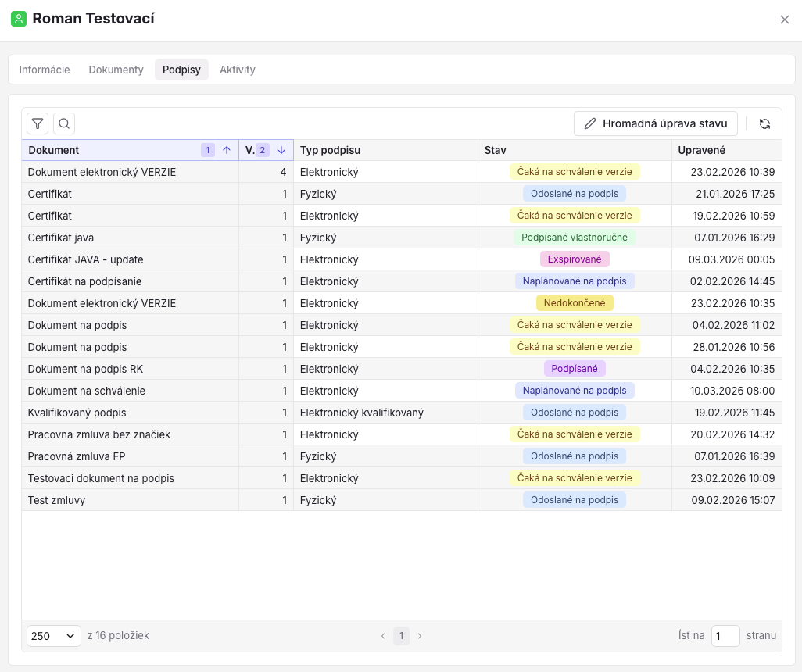
Task: Click Podpísané badge for Dokument na podpis RK
Action: 575,369
